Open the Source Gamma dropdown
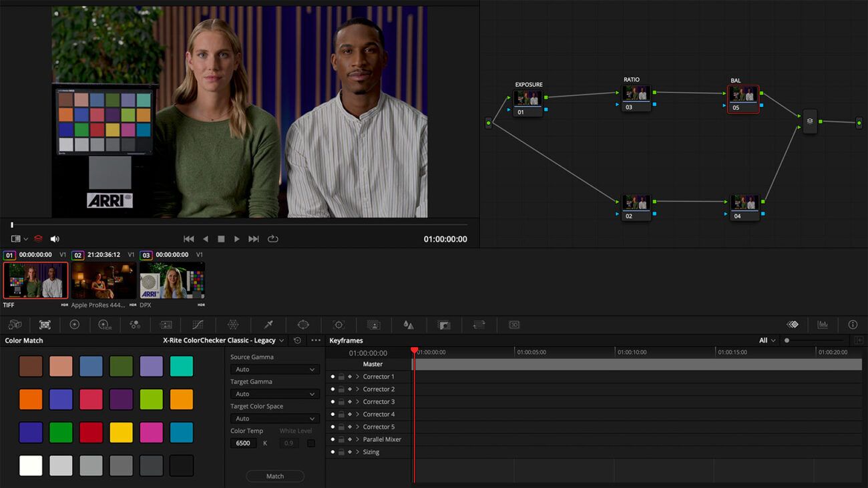 pyautogui.click(x=274, y=369)
